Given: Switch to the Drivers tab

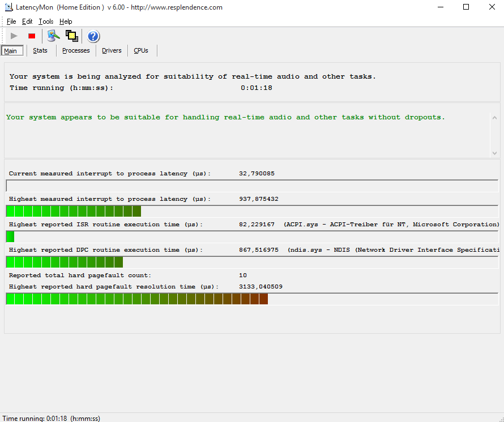Looking at the screenshot, I should (112, 50).
